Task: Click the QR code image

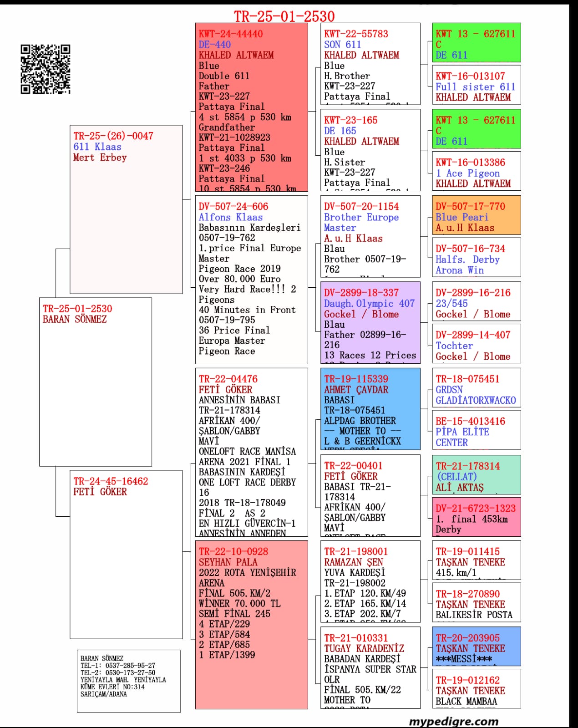Action: (46, 69)
